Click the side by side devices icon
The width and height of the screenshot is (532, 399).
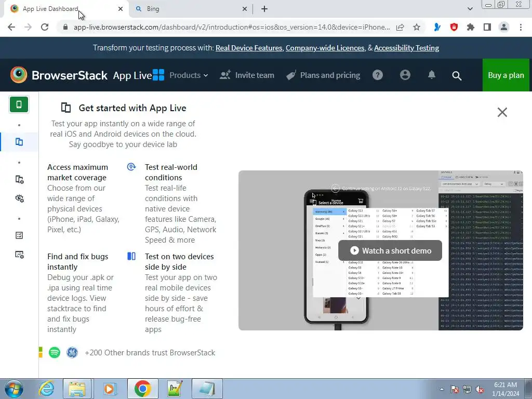click(x=131, y=256)
